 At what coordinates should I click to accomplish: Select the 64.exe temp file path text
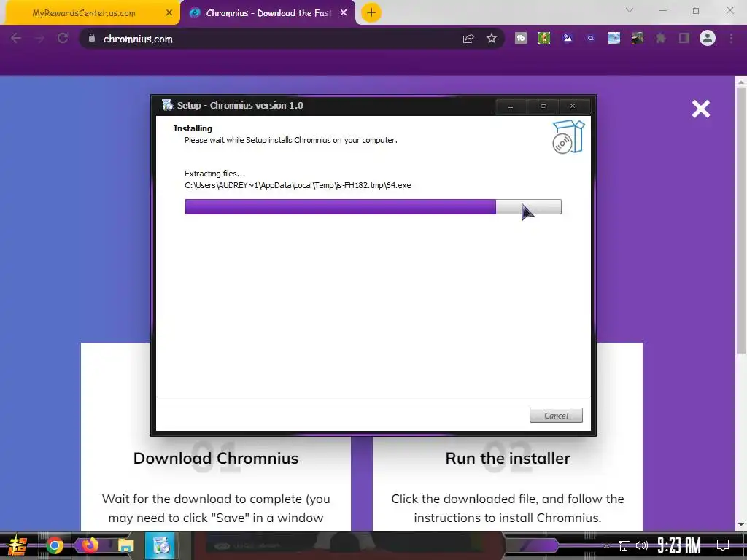click(x=298, y=185)
